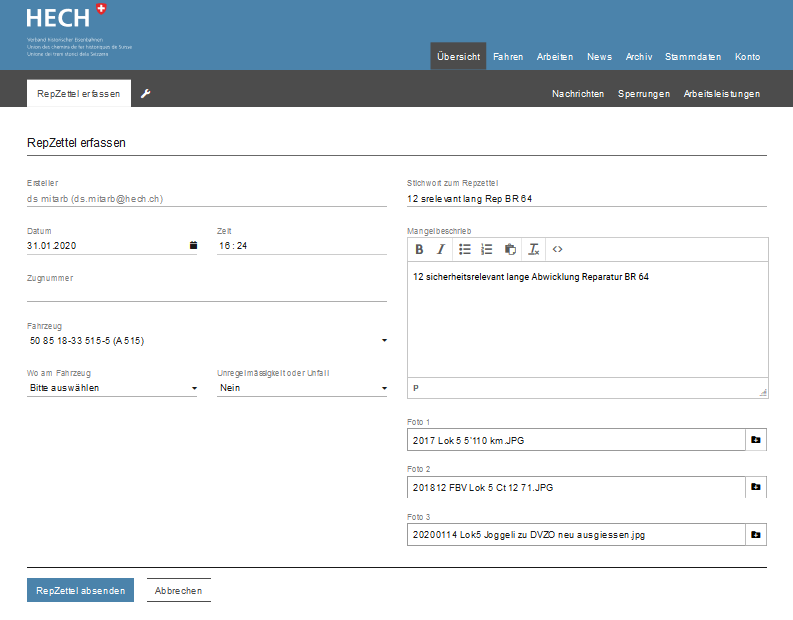Clear formatting in the description editor
Screen dimensions: 793x620
coord(534,249)
